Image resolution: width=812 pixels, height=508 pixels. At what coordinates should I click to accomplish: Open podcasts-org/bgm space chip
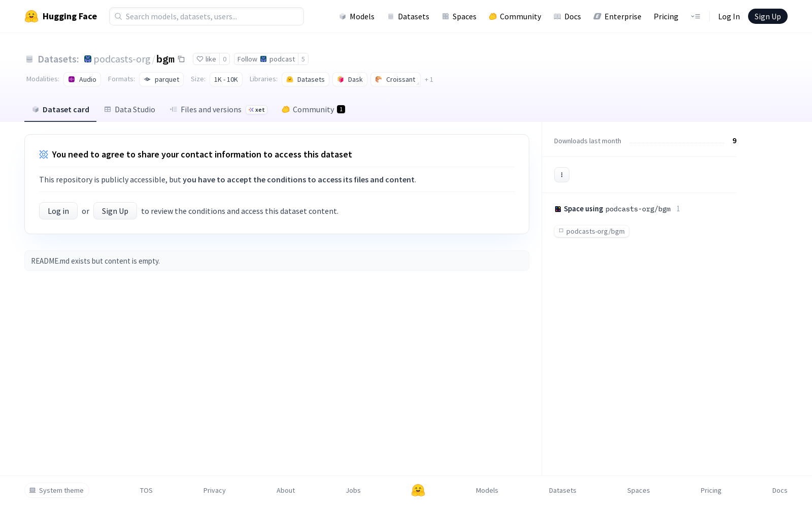(x=592, y=231)
